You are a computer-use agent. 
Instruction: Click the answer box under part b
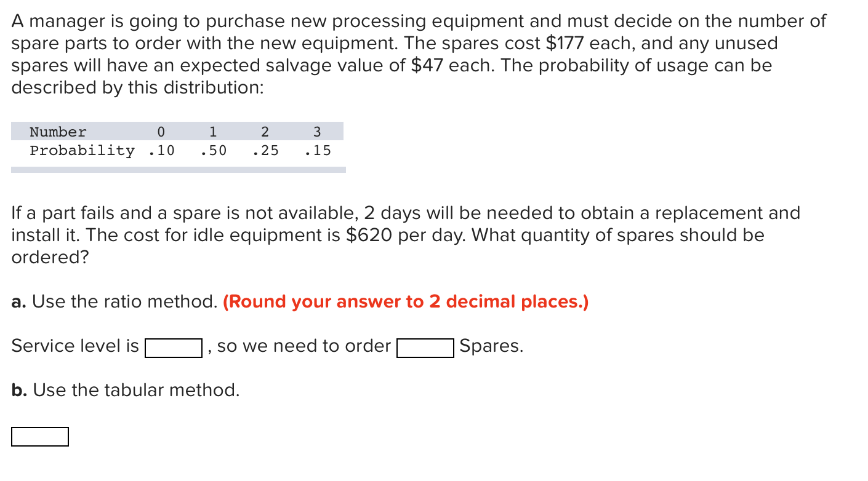tap(39, 437)
